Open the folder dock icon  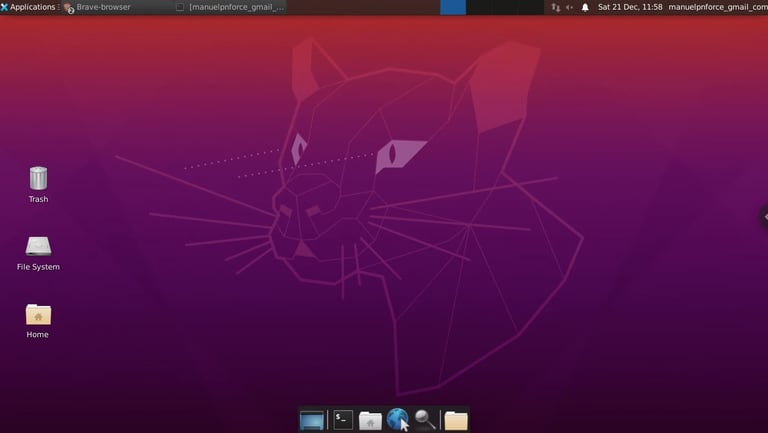456,420
